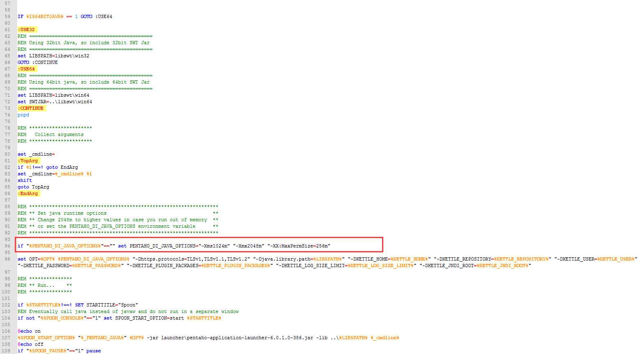Viewport: 644px width, 354px height.
Task: Click the -DKETTLE_PLUGIN_PACKAGES option
Action: (x=200, y=265)
